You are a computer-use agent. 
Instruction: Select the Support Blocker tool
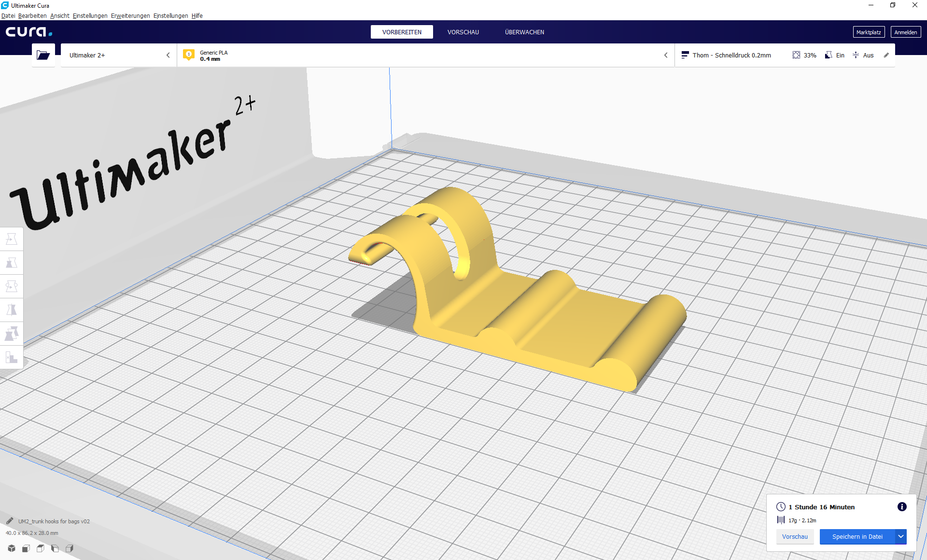(12, 357)
